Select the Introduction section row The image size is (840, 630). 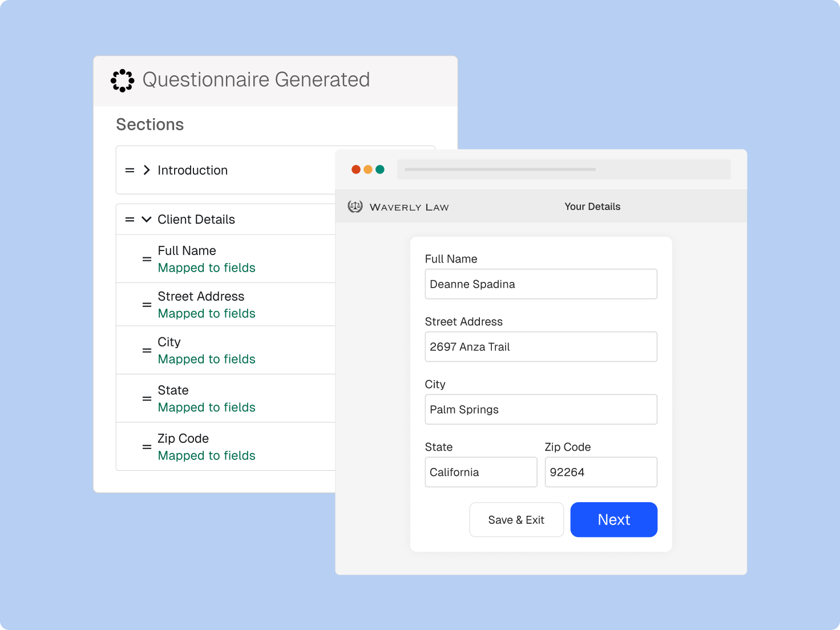(x=226, y=170)
